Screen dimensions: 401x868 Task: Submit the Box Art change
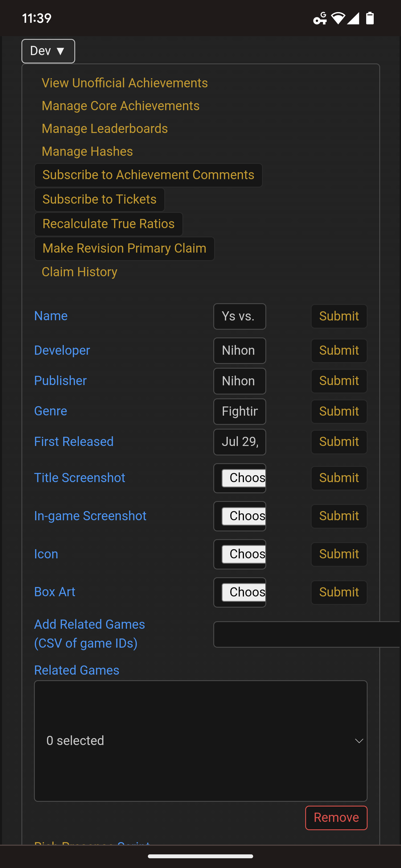pos(339,592)
